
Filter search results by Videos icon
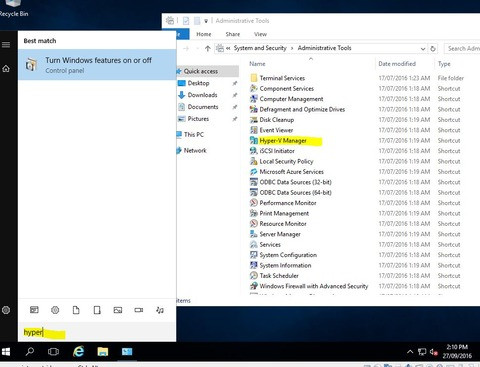139,310
